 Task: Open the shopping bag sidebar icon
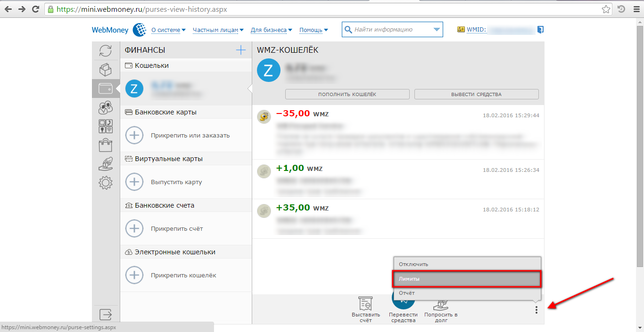[x=106, y=145]
